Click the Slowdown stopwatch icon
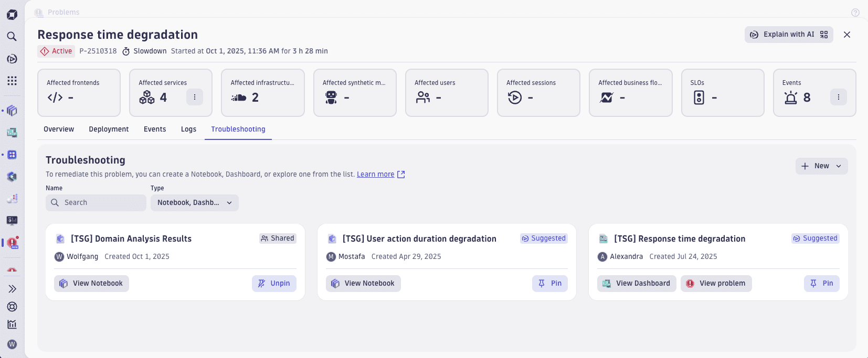Viewport: 868px width, 358px height. (x=126, y=51)
